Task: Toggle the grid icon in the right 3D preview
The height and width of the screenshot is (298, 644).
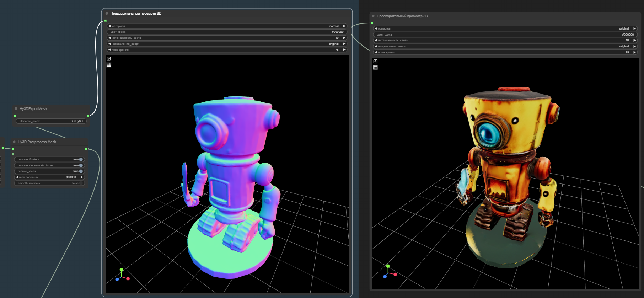Action: tap(375, 67)
